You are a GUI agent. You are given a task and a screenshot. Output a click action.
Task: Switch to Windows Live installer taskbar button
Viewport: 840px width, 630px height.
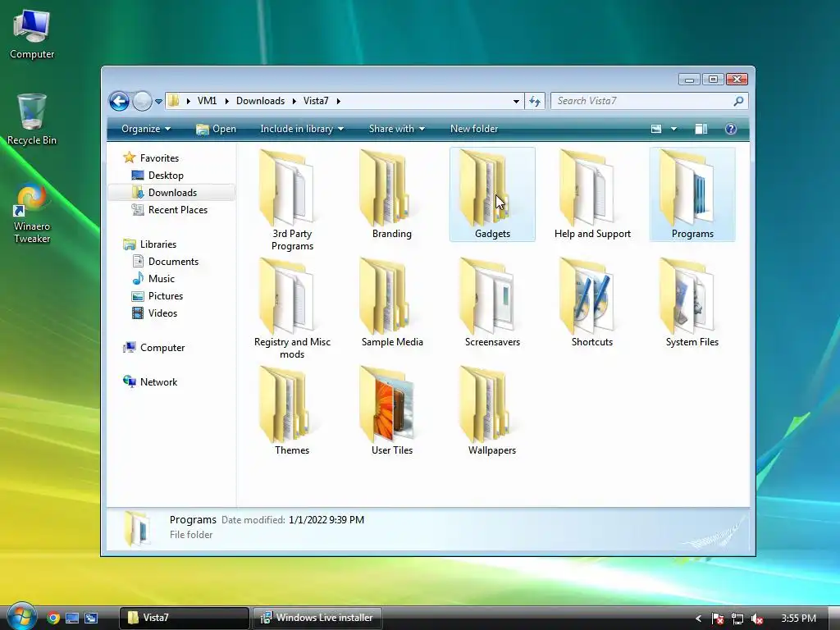317,618
